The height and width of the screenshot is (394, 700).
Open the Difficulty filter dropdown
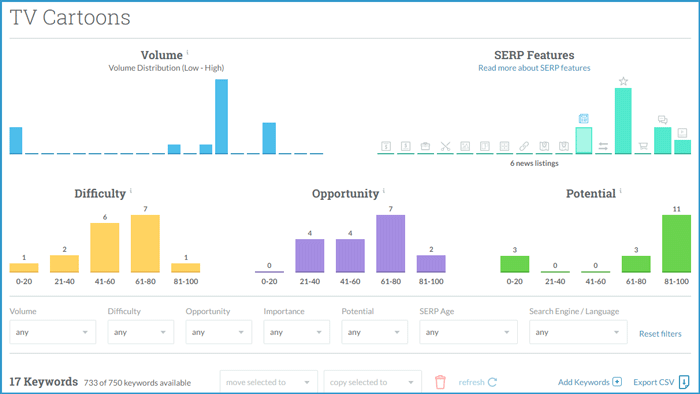coord(141,332)
